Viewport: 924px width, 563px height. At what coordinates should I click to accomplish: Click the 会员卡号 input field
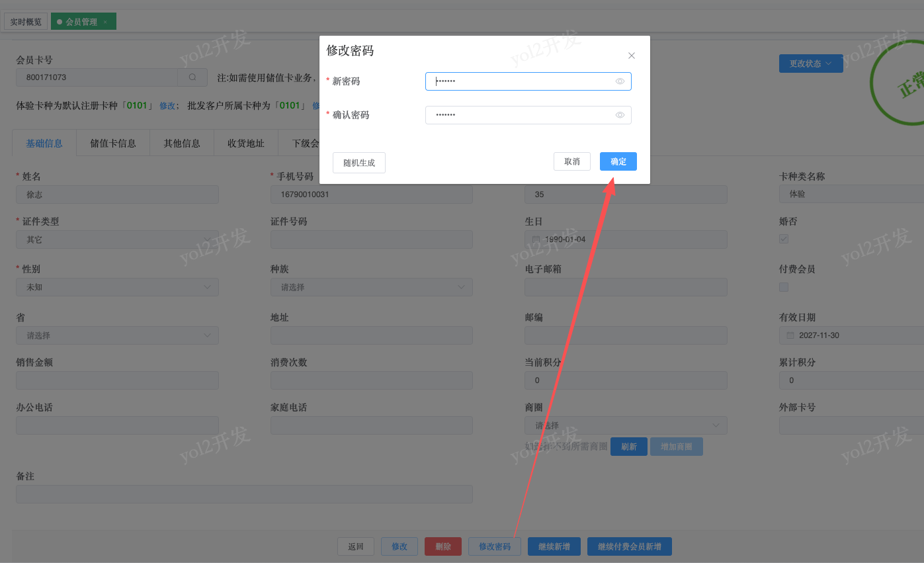click(97, 77)
